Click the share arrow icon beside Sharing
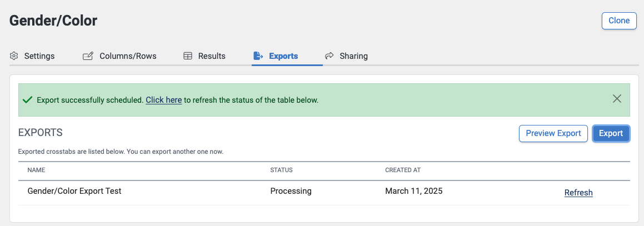 pyautogui.click(x=329, y=56)
